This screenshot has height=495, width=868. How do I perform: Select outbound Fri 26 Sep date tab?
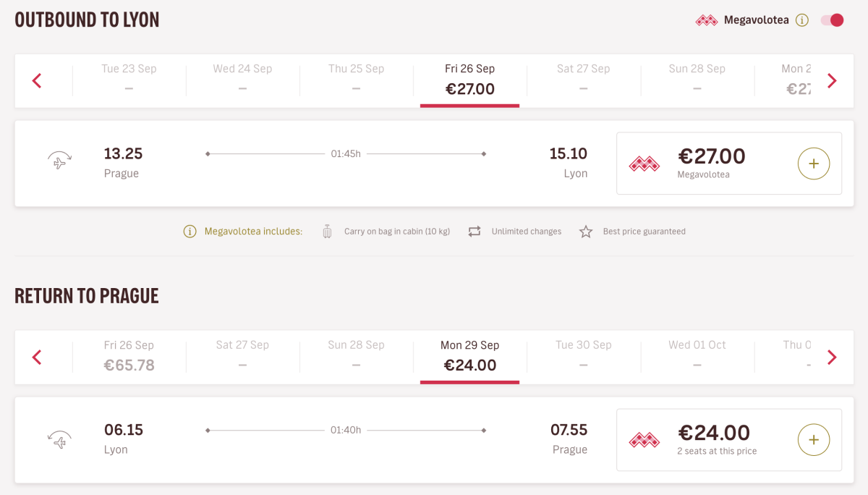click(x=469, y=80)
